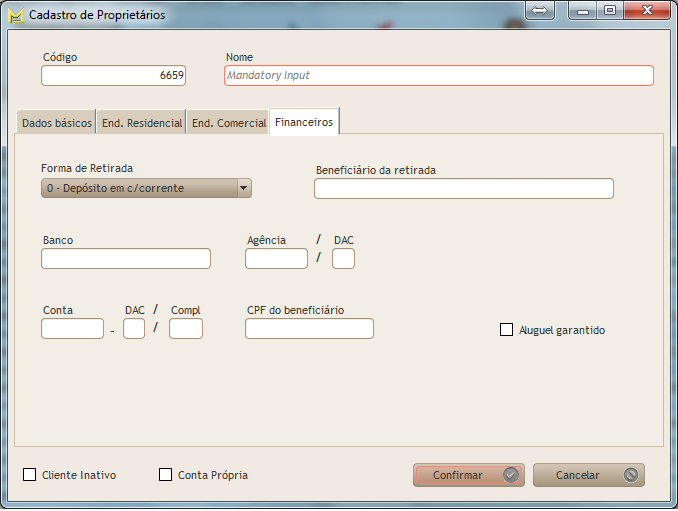Focus the CPF do beneficiário field
678x511 pixels.
(x=309, y=329)
